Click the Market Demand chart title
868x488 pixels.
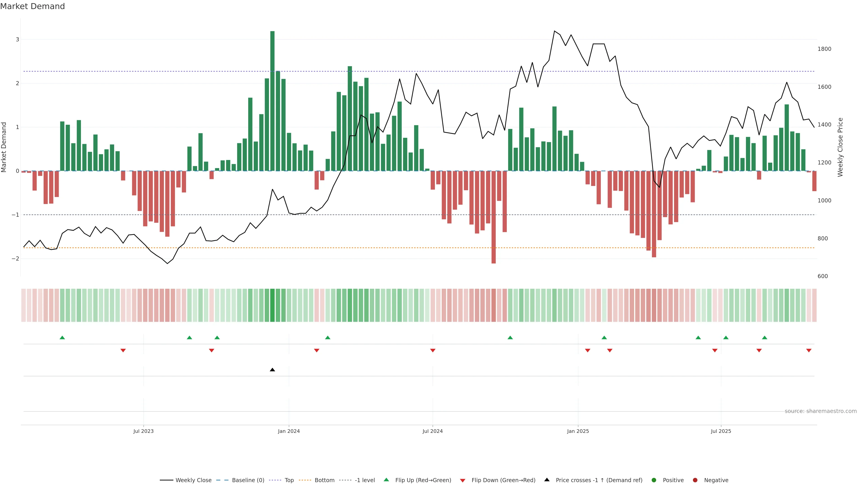(32, 6)
